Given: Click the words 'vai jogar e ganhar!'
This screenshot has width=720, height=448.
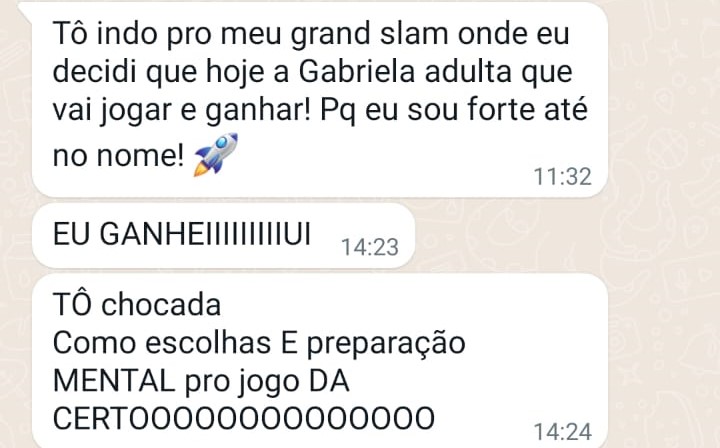Looking at the screenshot, I should pyautogui.click(x=182, y=111).
